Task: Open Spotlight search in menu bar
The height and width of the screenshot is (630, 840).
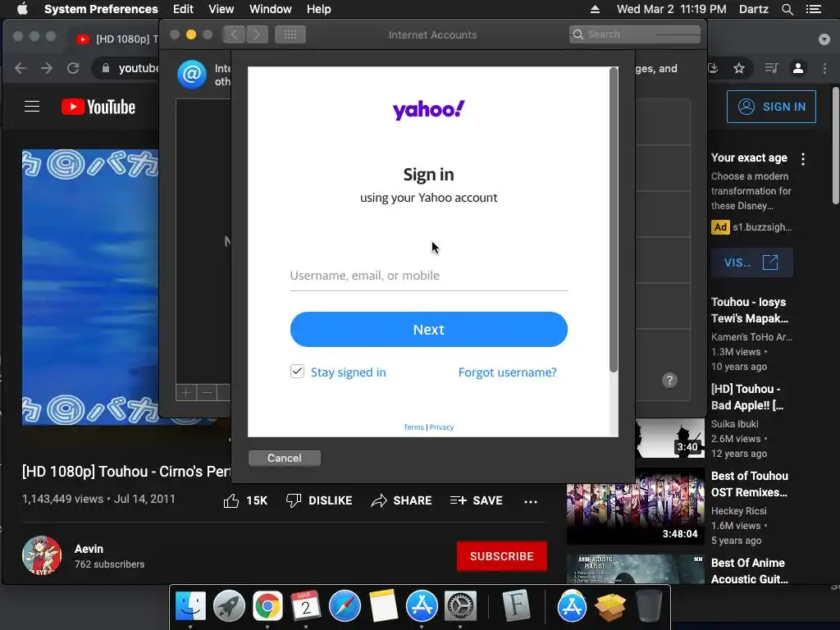Action: click(787, 9)
